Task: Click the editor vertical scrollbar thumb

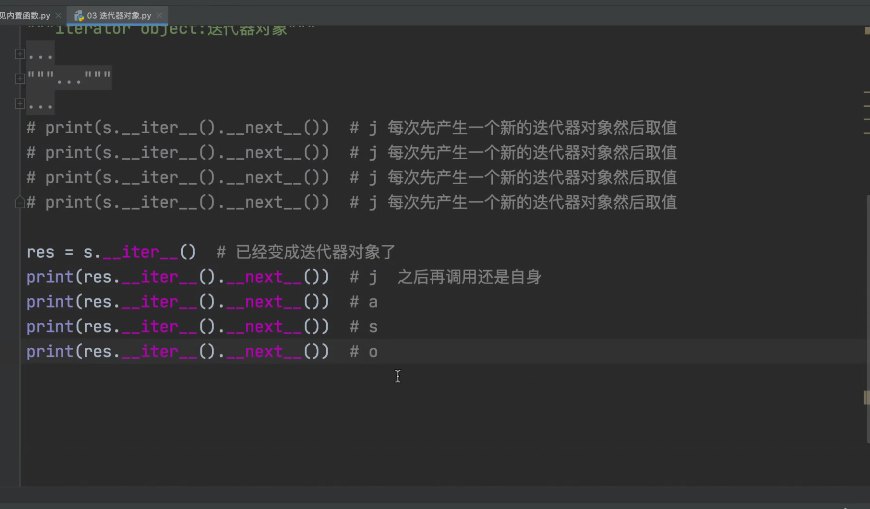Action: coord(867,319)
